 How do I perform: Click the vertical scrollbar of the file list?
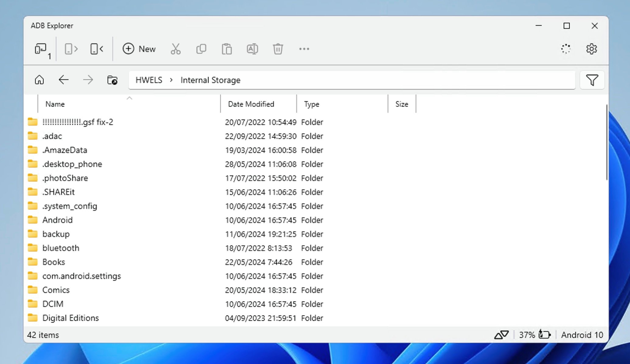click(606, 143)
